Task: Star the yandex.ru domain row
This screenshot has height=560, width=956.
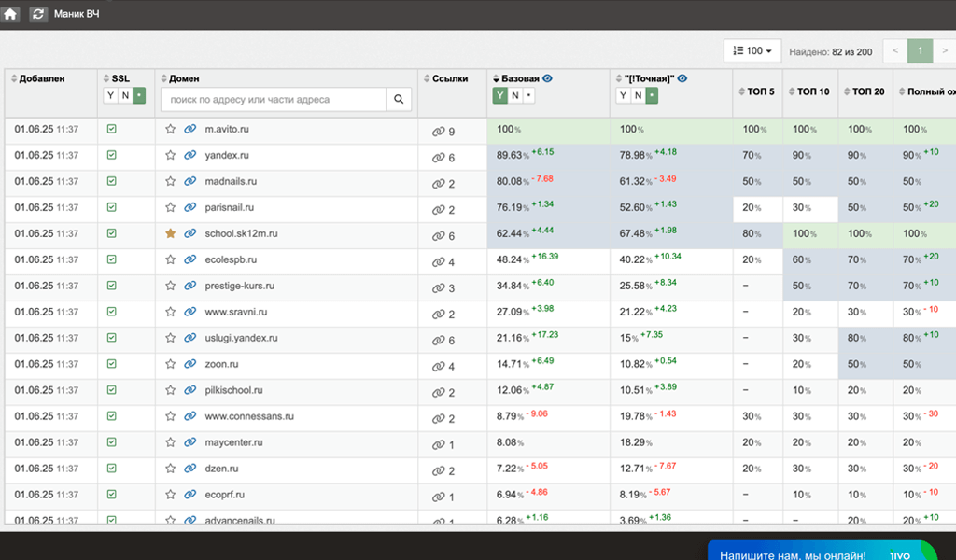Action: [x=171, y=156]
